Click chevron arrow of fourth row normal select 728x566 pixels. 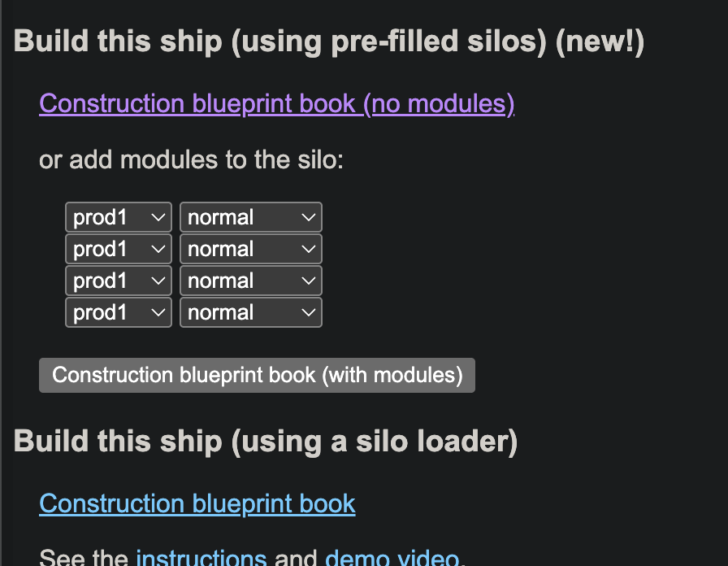308,313
